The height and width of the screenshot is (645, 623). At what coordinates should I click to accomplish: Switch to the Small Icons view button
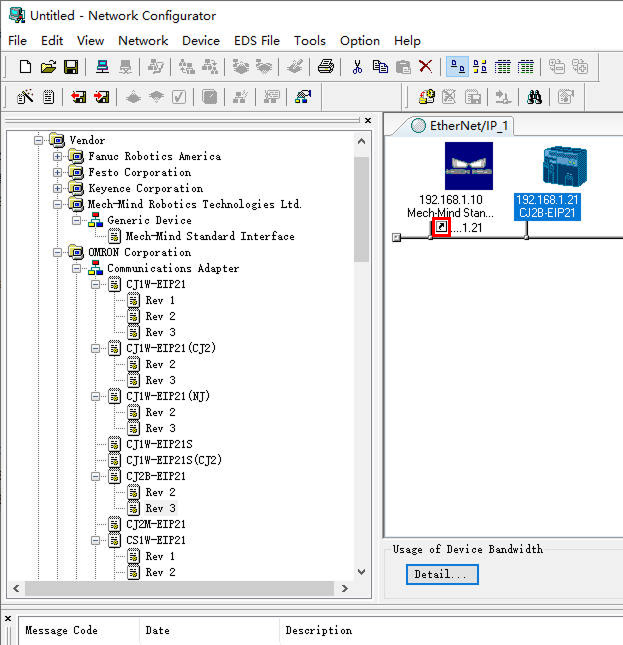coord(480,67)
